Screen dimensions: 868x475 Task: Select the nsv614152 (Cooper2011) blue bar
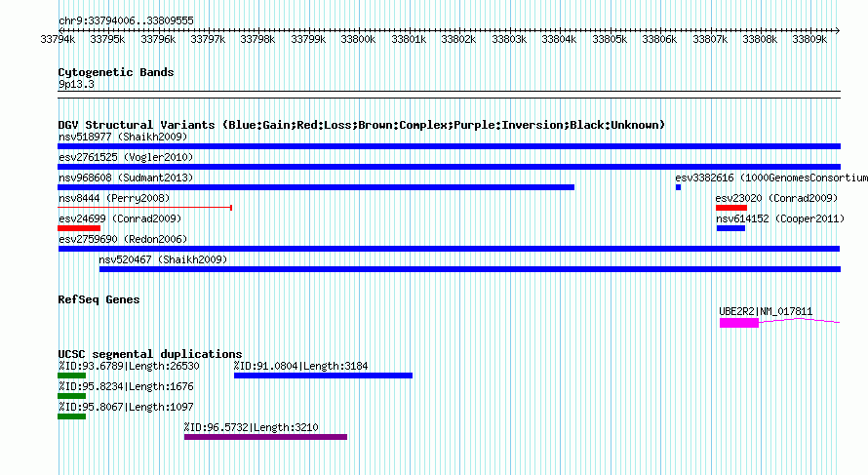point(730,228)
